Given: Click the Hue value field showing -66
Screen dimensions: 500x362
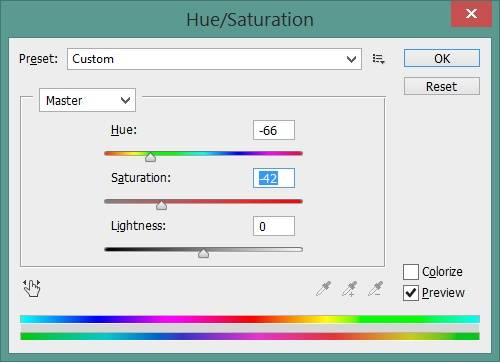Looking at the screenshot, I should (274, 130).
